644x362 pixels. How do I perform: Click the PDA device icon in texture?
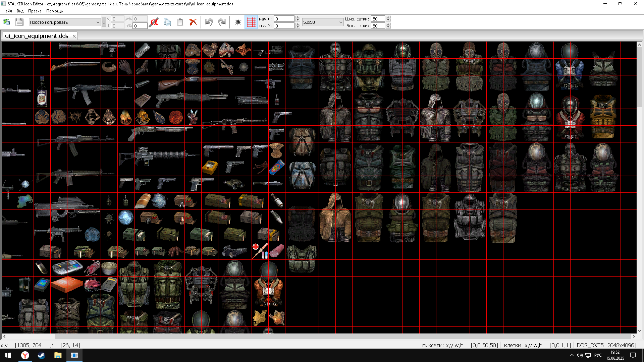pos(67,267)
